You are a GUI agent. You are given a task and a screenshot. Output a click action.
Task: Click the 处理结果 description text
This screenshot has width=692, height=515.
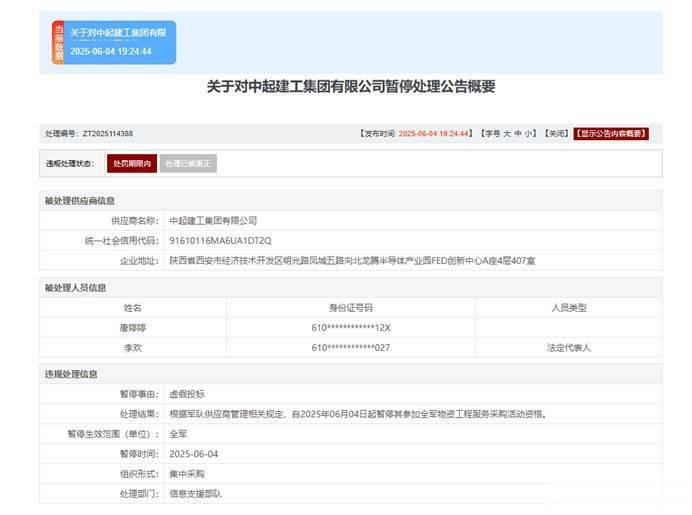[x=358, y=414]
